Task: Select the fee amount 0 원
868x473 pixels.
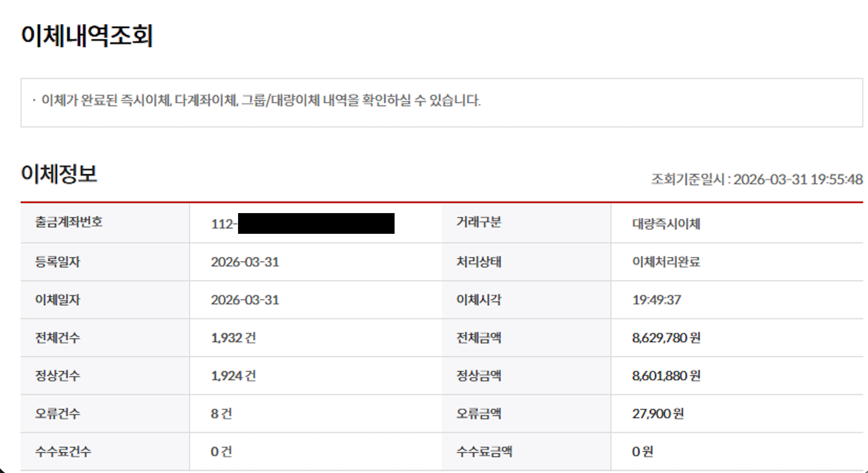Action: click(643, 452)
